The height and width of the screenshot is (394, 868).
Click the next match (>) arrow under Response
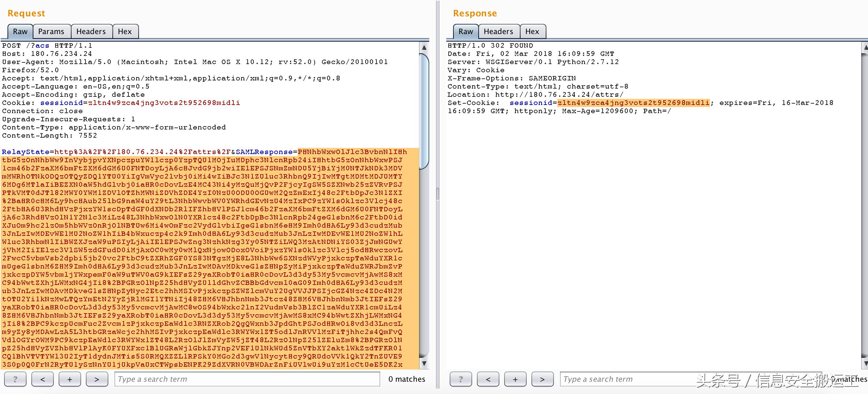(x=542, y=379)
